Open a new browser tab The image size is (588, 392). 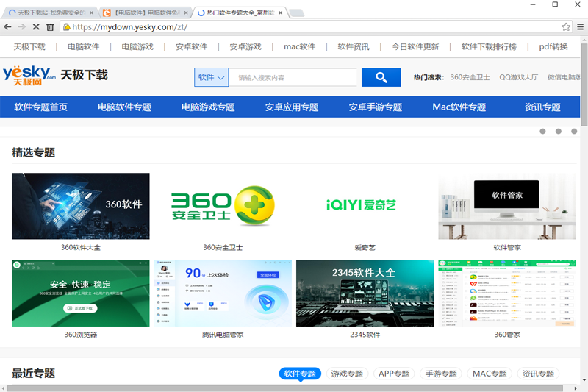[x=297, y=13]
